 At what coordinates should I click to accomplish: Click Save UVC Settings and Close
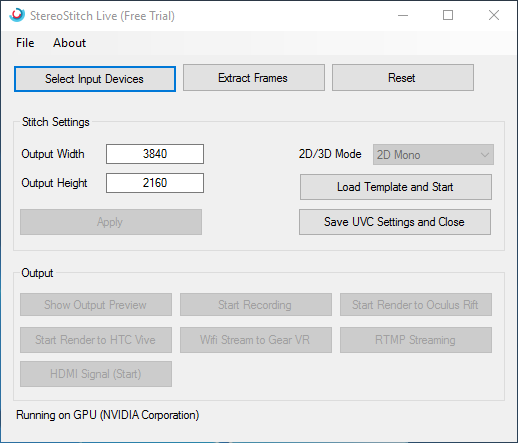tap(395, 222)
